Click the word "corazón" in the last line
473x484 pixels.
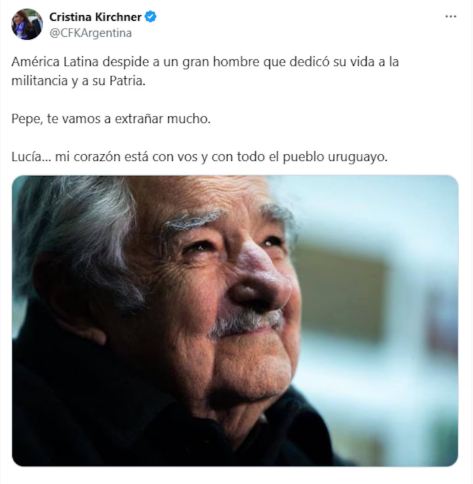coord(97,157)
